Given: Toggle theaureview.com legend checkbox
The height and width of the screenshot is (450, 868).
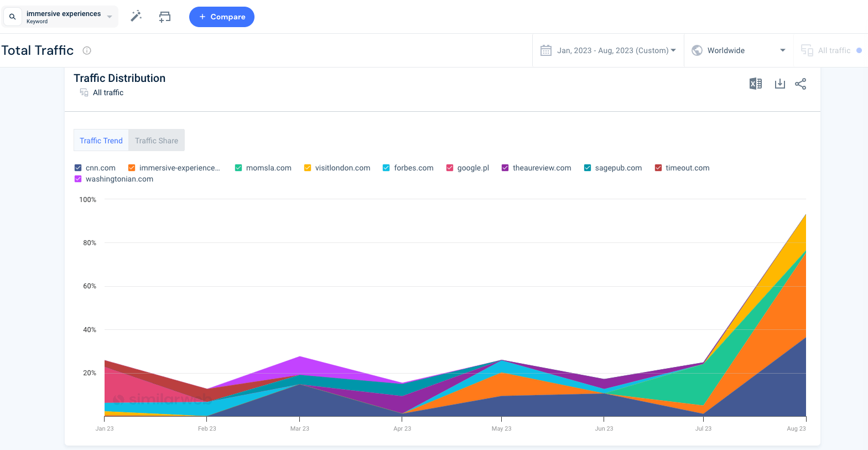Looking at the screenshot, I should point(505,168).
